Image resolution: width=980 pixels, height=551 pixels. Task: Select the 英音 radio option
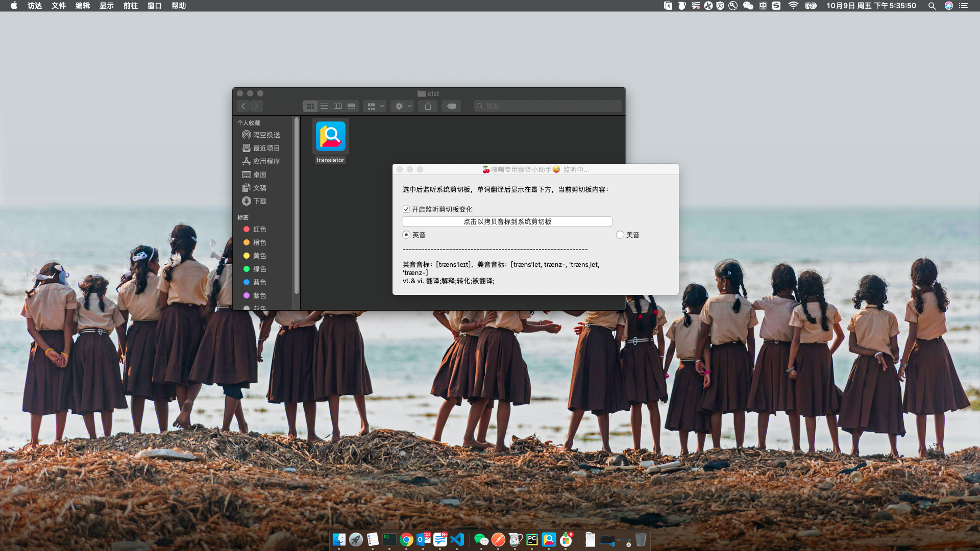pos(406,235)
